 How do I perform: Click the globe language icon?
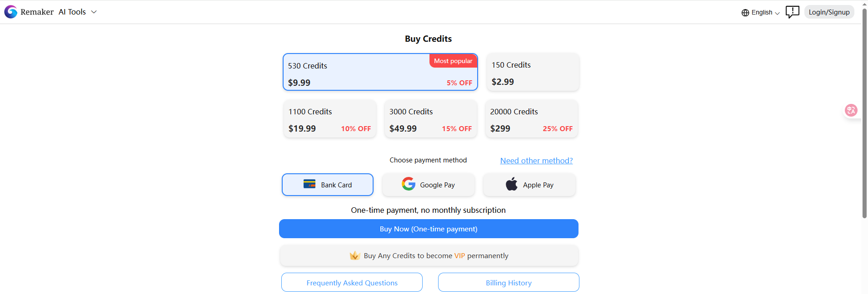click(745, 13)
